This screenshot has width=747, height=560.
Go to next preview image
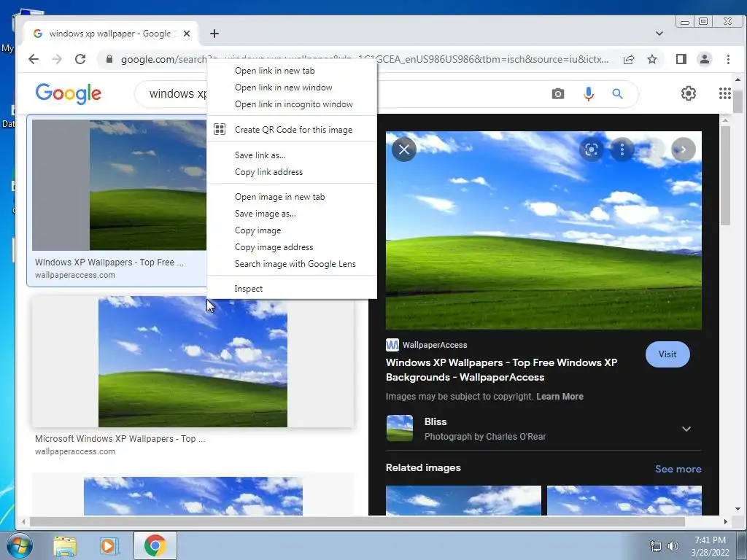click(683, 149)
